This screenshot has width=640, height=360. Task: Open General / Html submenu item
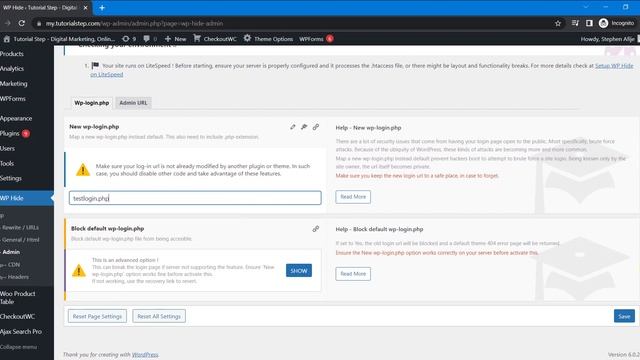click(20, 240)
